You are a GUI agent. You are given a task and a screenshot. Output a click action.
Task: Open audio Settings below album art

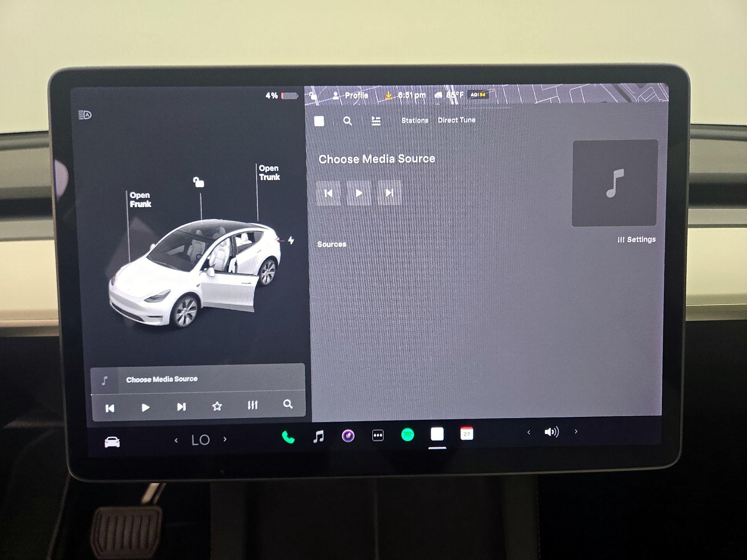click(637, 240)
